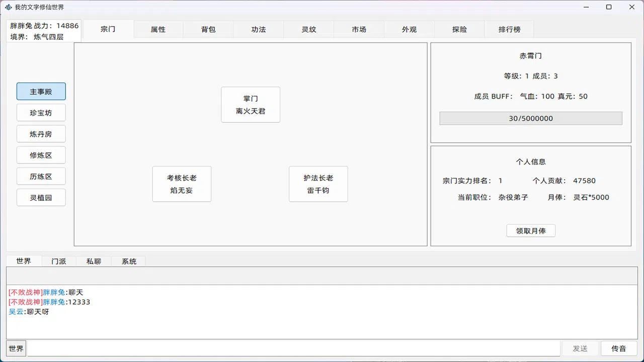
Task: Click the 境界 炼气四层 label
Action: (37, 37)
